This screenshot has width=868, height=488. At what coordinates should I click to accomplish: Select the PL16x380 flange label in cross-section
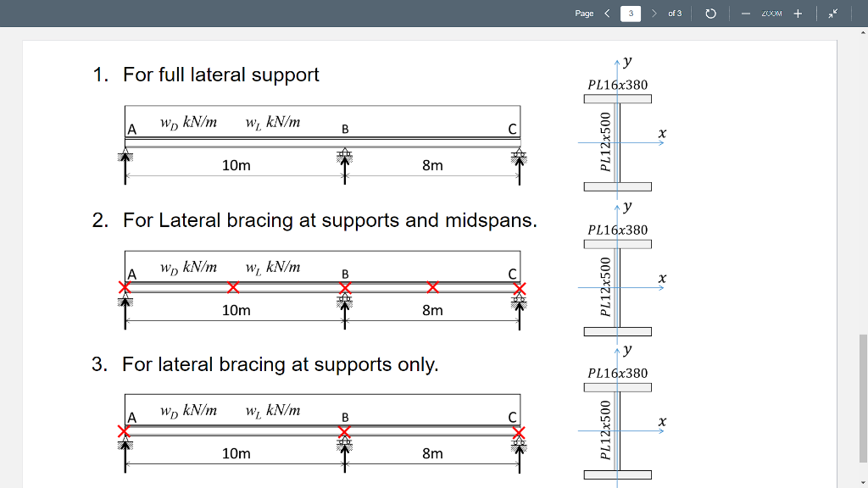click(618, 85)
